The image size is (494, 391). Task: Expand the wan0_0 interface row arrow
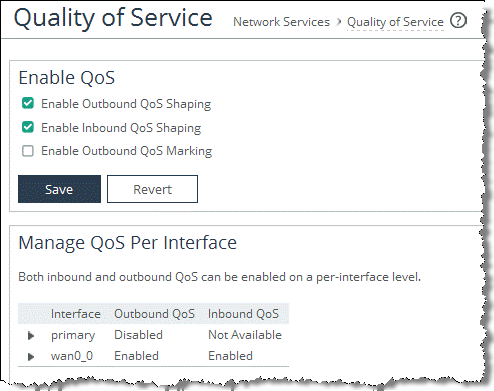pos(31,357)
